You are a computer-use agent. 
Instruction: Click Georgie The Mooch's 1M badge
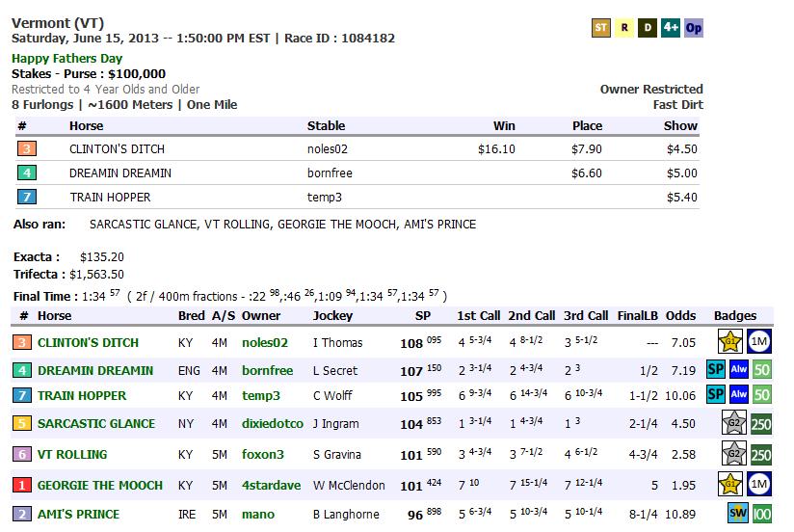point(760,485)
